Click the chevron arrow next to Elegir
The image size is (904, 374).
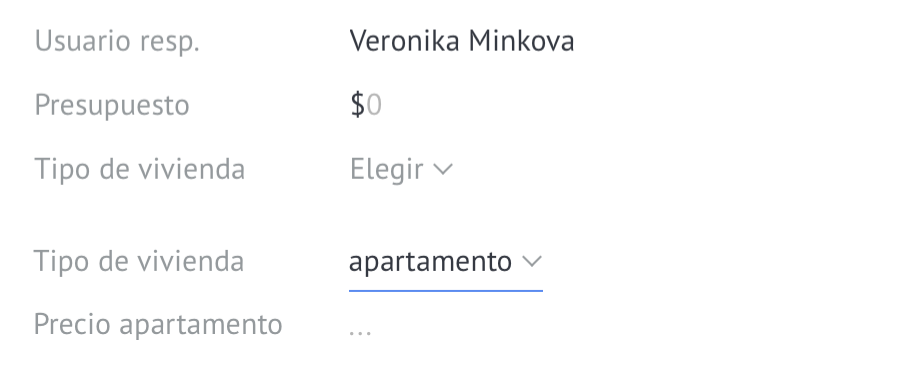(x=442, y=169)
